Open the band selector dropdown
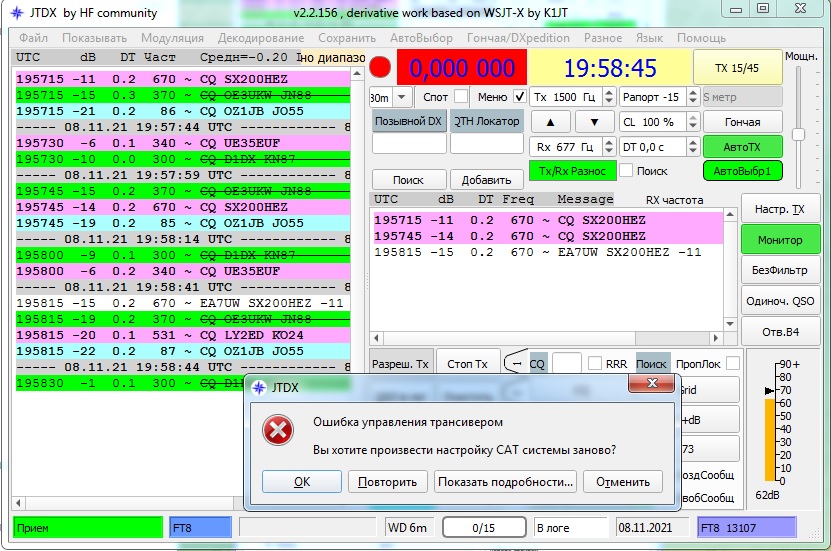Image resolution: width=831 pixels, height=551 pixels. pos(402,97)
